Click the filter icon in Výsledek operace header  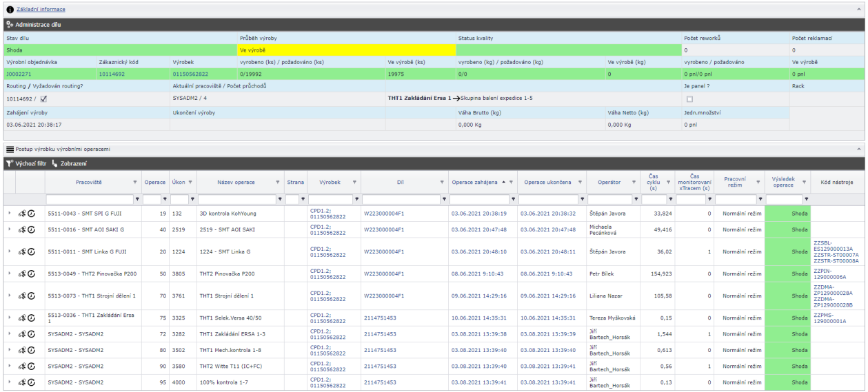804,183
